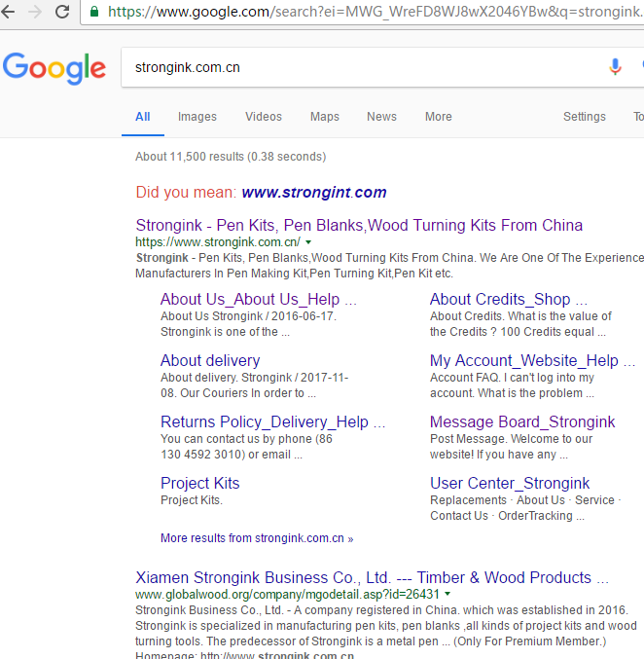644x659 pixels.
Task: Click the 'Did you mean:' red text
Action: (187, 193)
